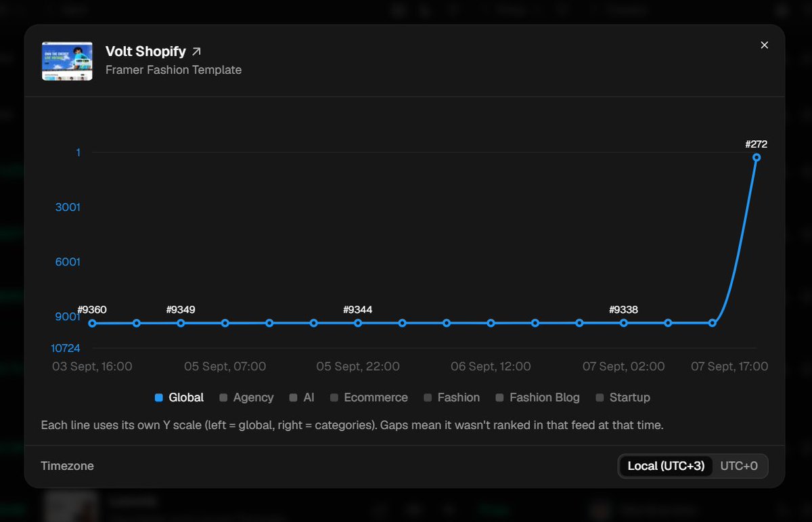Click the Startup legend gray swatch
This screenshot has height=522, width=812.
point(600,398)
